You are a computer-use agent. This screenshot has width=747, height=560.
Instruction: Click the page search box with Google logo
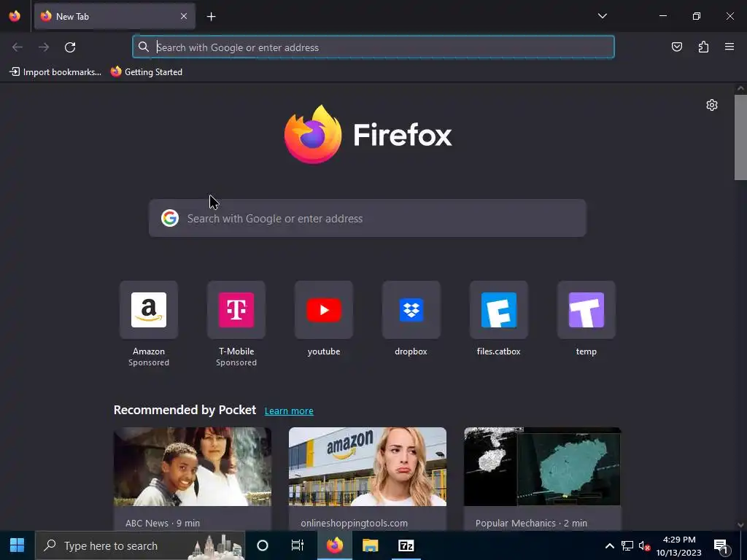[368, 218]
